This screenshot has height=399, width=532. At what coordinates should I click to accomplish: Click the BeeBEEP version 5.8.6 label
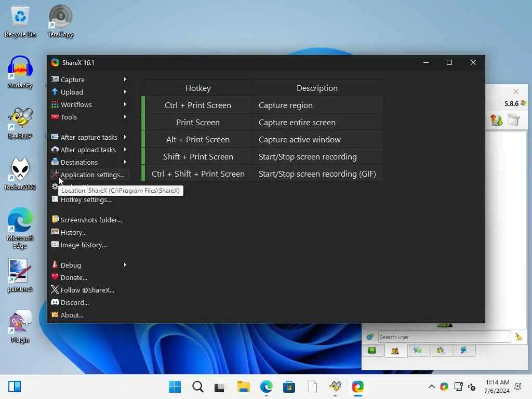511,104
